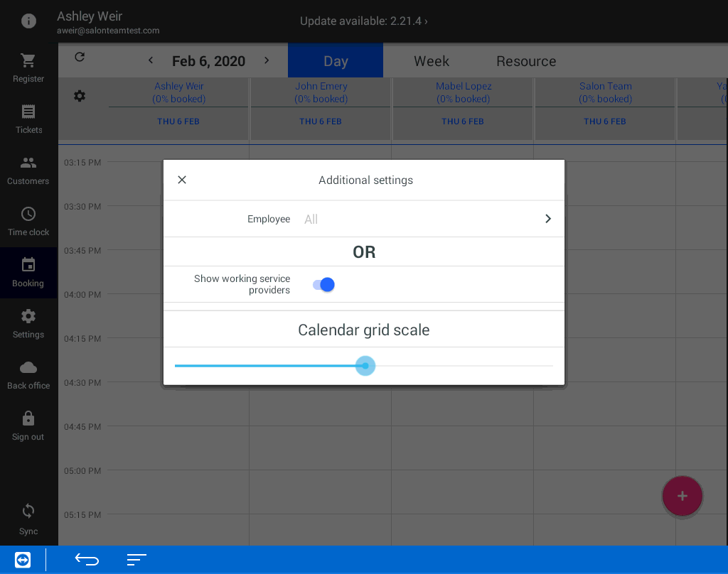Click the Sign out lock icon
This screenshot has width=728, height=574.
coord(28,419)
